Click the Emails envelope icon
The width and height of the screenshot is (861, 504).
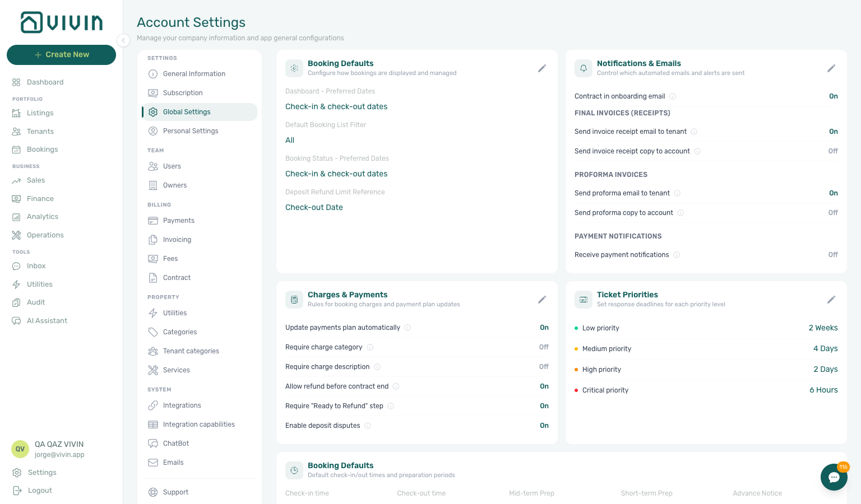pyautogui.click(x=153, y=463)
